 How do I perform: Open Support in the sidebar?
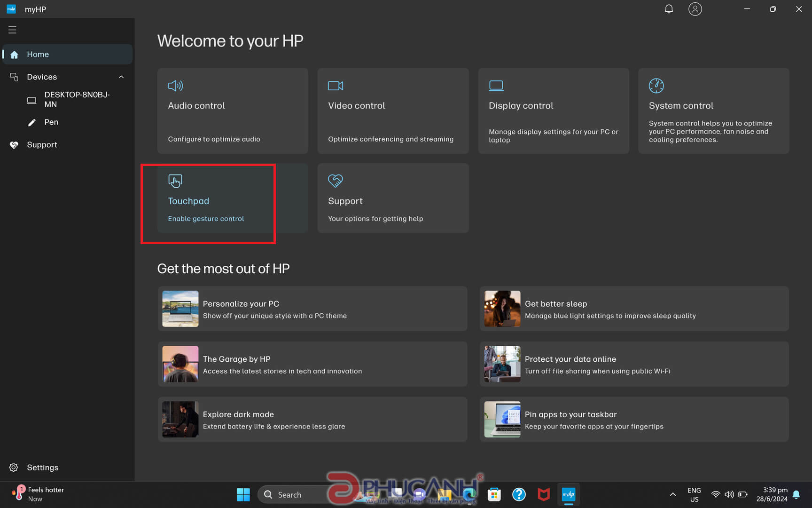coord(68,145)
